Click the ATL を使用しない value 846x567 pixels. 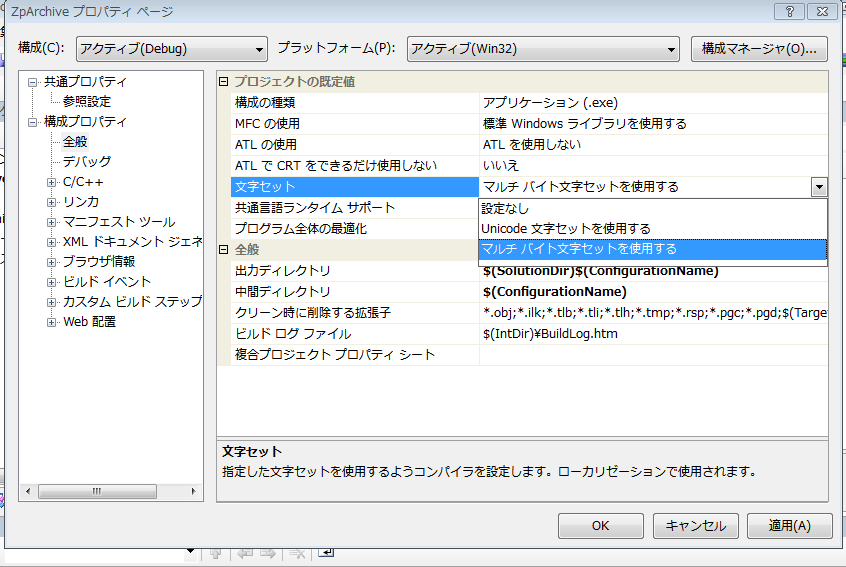531,145
